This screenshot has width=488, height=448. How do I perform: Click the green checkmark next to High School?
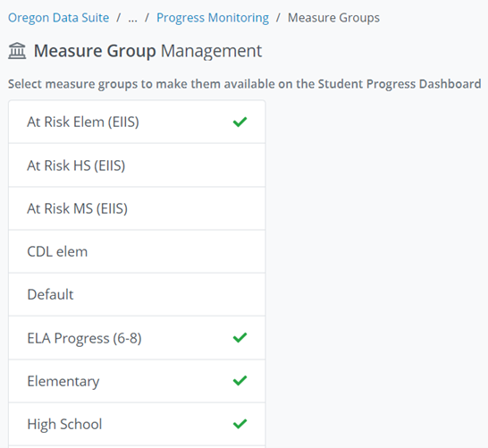pyautogui.click(x=240, y=424)
